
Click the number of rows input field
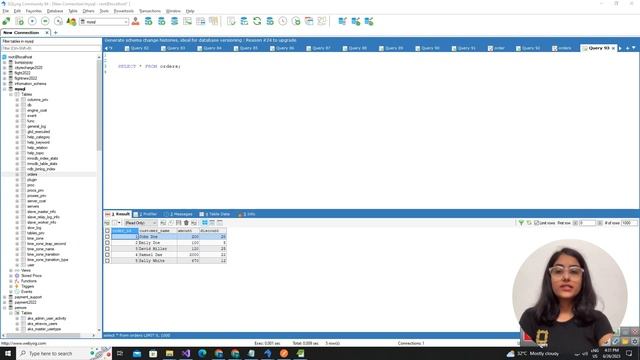[629, 223]
